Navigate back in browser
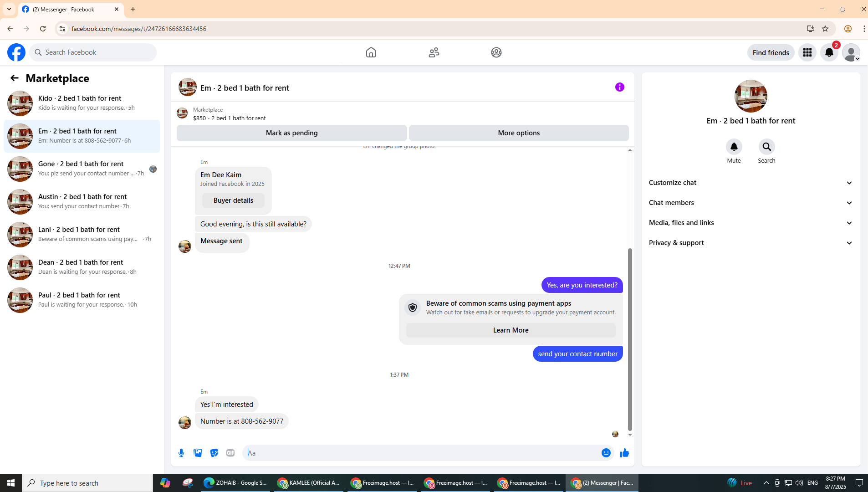Screen dimensions: 868x492 tap(10, 29)
